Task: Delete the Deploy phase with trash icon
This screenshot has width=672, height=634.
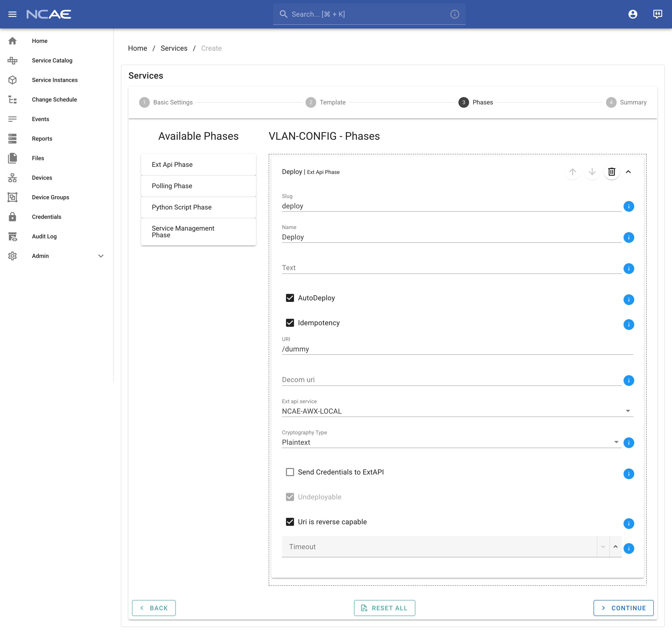Action: (x=612, y=172)
